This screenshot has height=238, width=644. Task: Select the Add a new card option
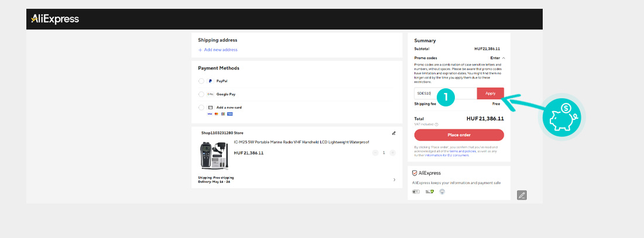(201, 108)
